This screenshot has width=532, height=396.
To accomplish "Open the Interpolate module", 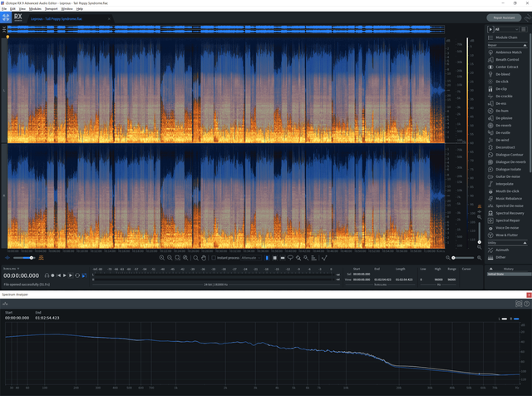I will coord(500,184).
